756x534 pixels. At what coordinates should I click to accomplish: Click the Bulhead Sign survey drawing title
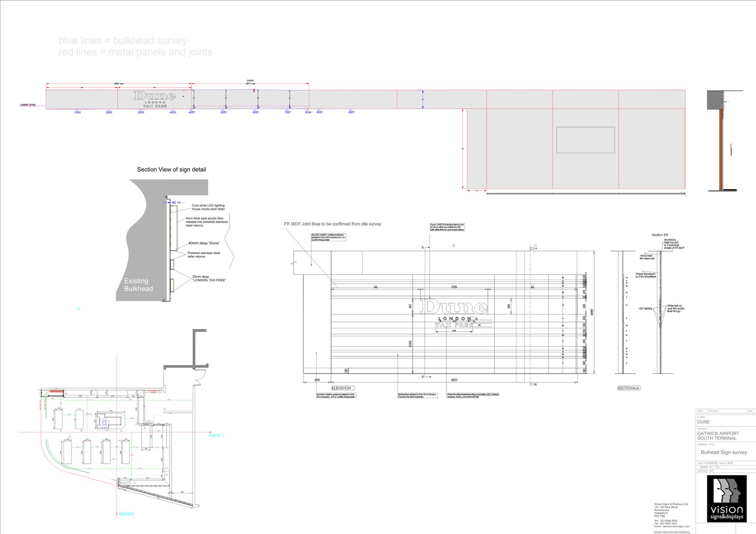723,452
